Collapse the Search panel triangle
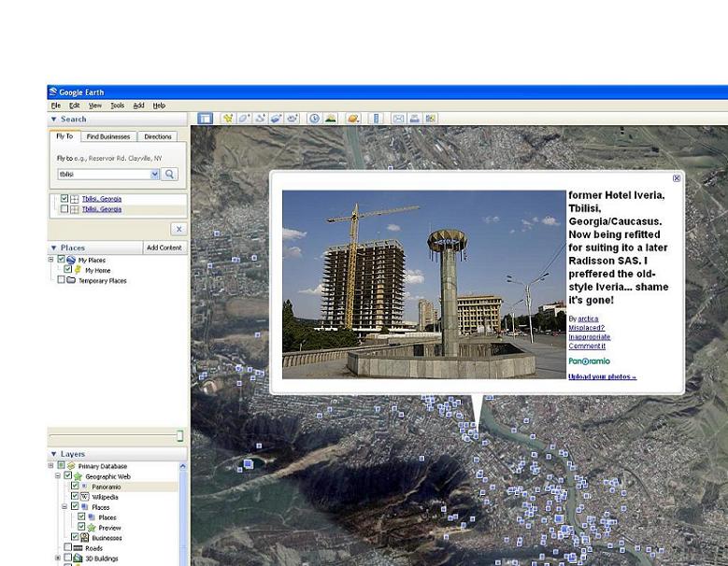Screen dimensions: 728x566 pyautogui.click(x=54, y=120)
